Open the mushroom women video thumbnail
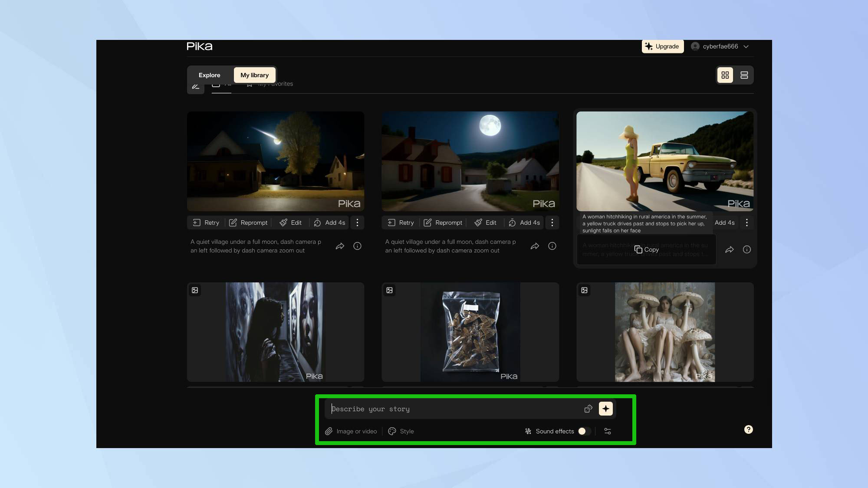 coord(664,332)
